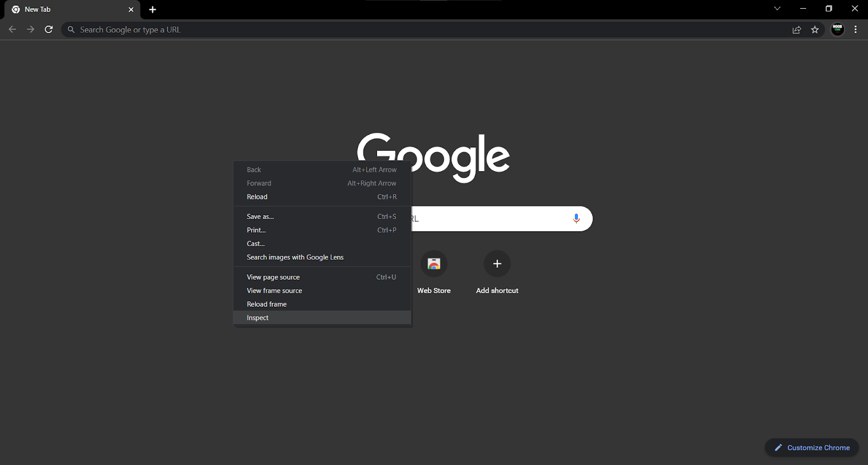Click the Customize Chrome button
This screenshot has height=465, width=868.
click(812, 448)
